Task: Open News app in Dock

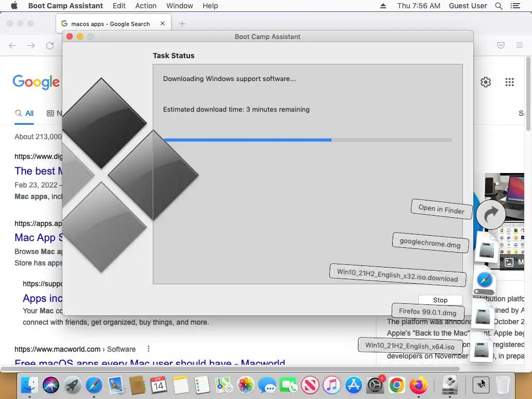Action: tap(310, 385)
